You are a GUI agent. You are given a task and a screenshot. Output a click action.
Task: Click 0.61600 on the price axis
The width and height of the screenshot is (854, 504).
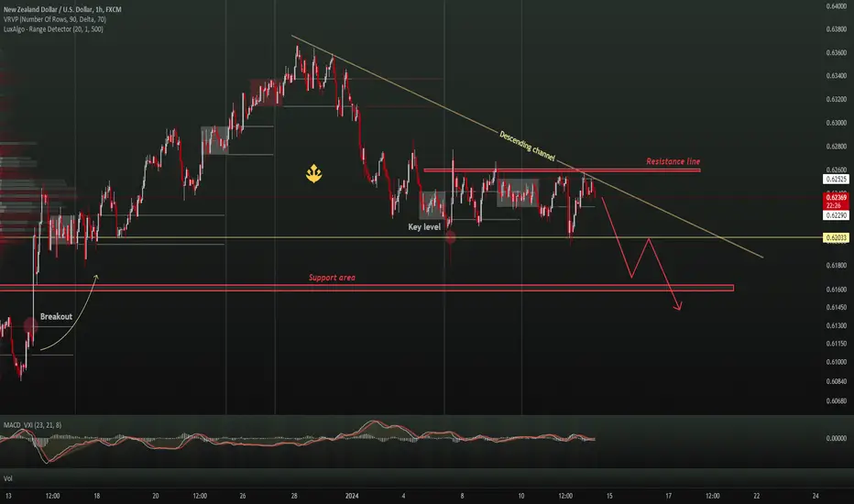click(x=837, y=290)
